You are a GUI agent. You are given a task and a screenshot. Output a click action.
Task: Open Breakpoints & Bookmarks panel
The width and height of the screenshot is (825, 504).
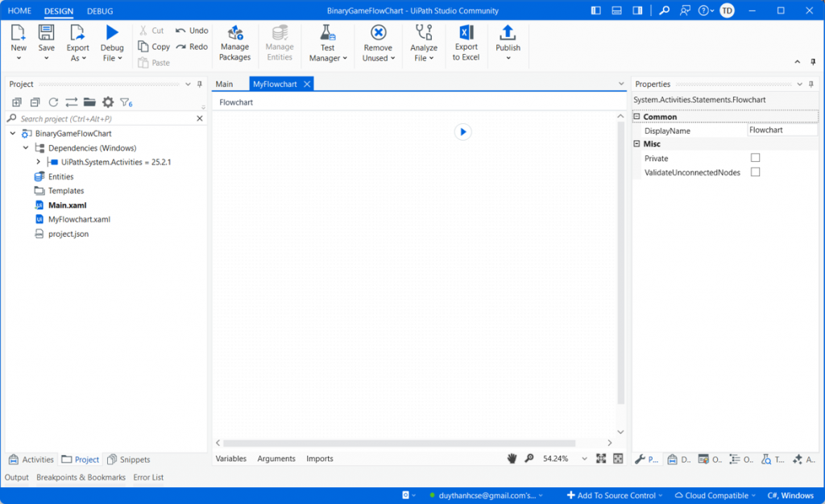[81, 477]
